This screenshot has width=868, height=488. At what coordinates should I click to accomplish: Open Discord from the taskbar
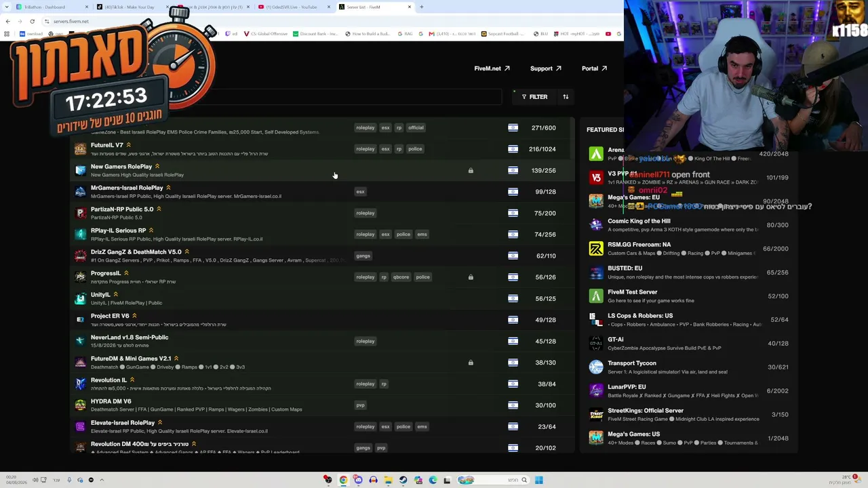pyautogui.click(x=358, y=480)
